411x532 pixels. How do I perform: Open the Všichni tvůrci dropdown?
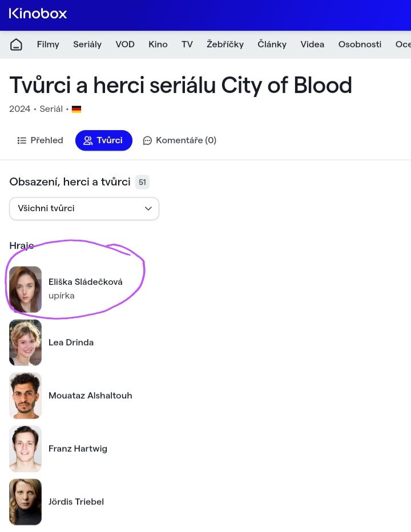coord(84,208)
